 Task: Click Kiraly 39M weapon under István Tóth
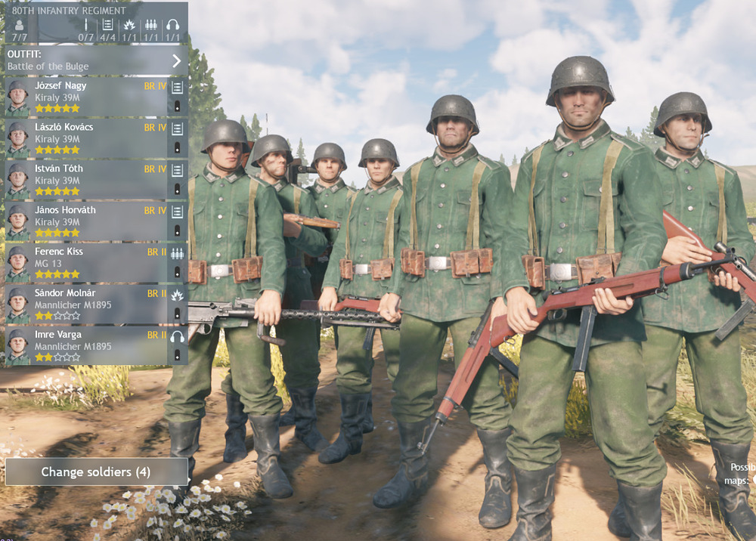57,181
